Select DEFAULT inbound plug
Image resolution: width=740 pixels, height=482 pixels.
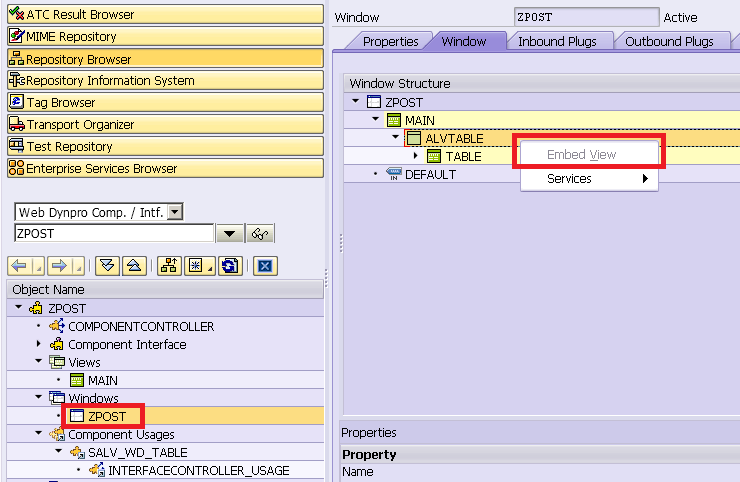430,175
